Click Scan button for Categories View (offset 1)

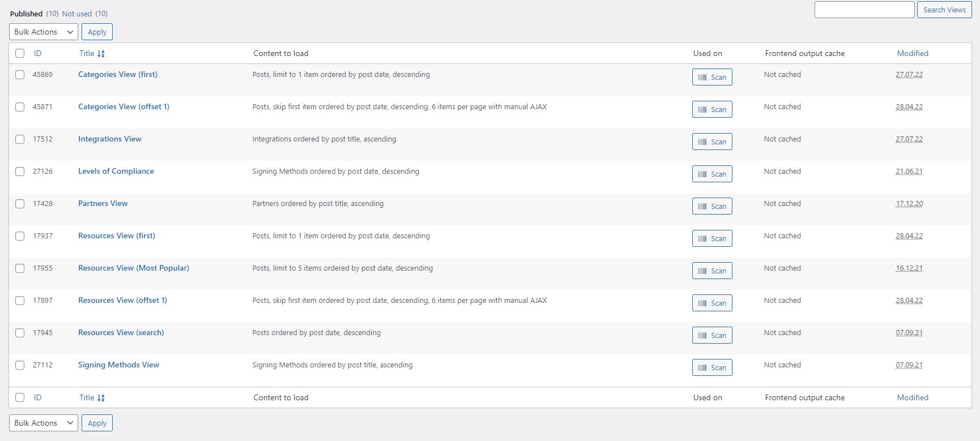coord(712,109)
